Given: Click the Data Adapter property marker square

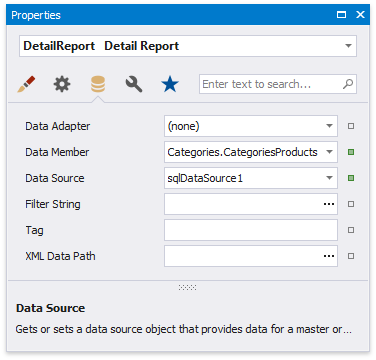Looking at the screenshot, I should (x=351, y=126).
